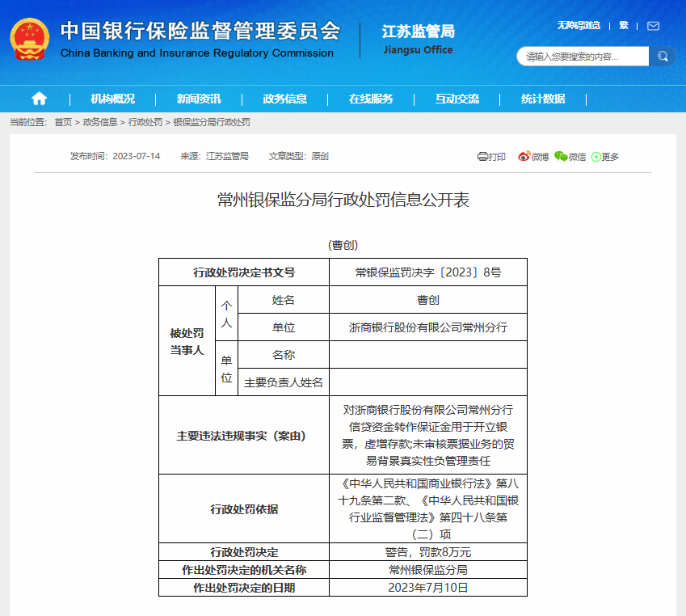Viewport: 686px width, 616px height.
Task: Select the 政务信息 navigation item
Action: (x=284, y=99)
